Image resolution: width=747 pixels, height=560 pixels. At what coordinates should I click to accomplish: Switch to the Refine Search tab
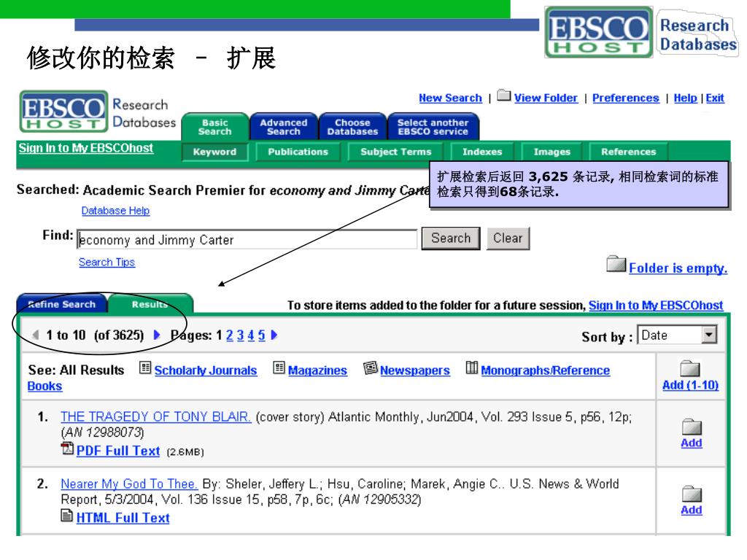coord(62,304)
